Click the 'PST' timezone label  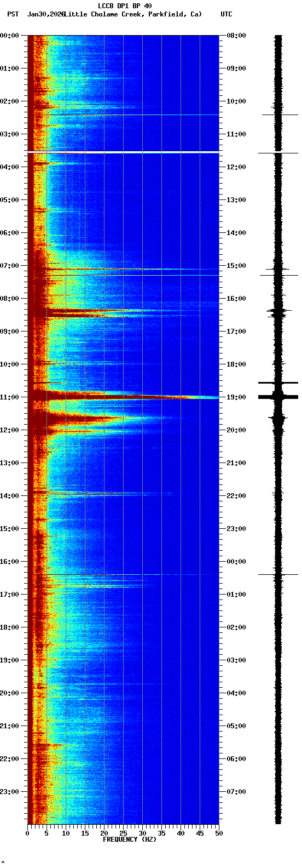[x=13, y=14]
